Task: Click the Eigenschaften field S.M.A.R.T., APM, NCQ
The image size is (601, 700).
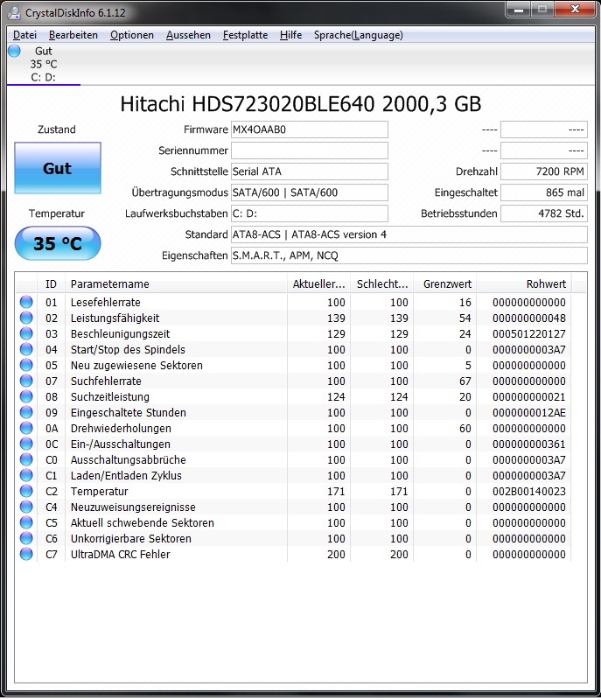Action: tap(409, 255)
